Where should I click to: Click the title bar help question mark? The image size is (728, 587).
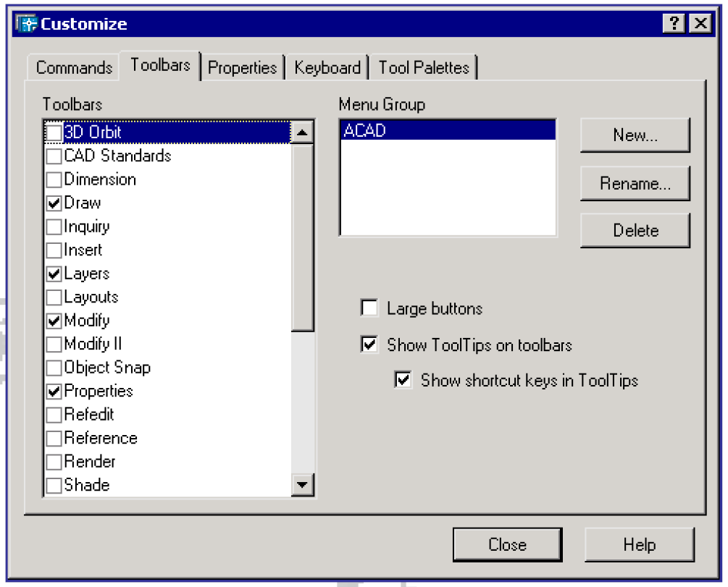[x=675, y=22]
